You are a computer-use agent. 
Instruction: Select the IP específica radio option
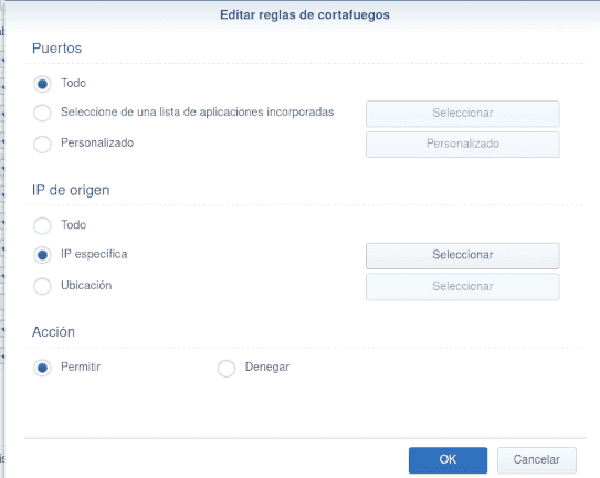(x=42, y=255)
